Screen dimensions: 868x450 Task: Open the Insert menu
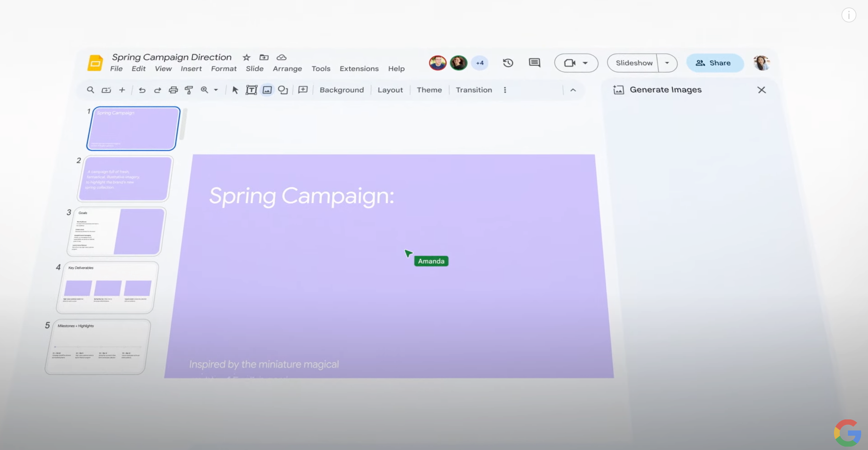(191, 69)
